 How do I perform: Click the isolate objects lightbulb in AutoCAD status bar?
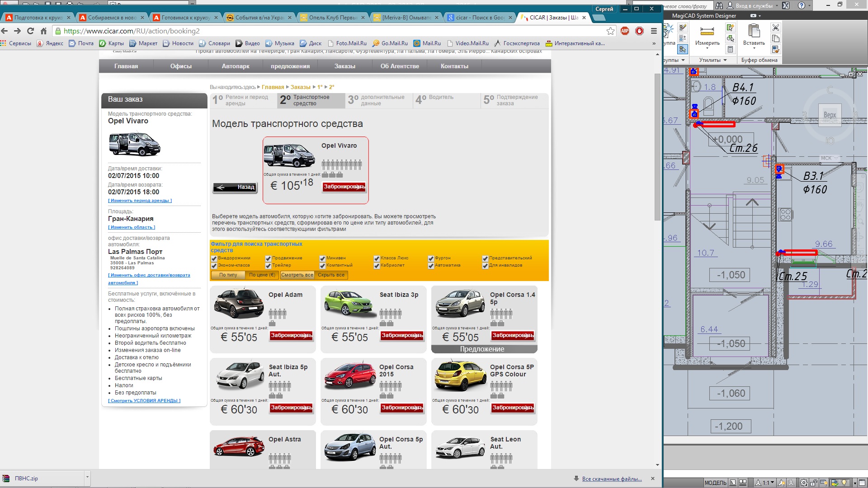pyautogui.click(x=844, y=483)
